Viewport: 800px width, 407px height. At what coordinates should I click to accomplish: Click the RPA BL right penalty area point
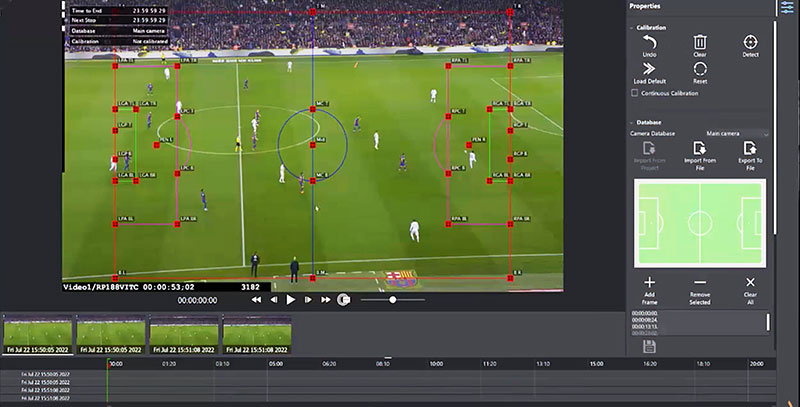click(x=448, y=224)
